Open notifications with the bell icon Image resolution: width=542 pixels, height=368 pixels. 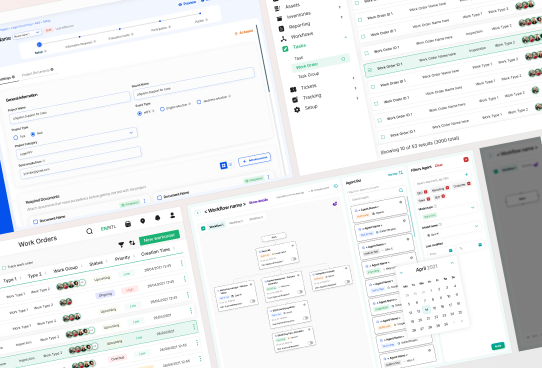point(158,218)
